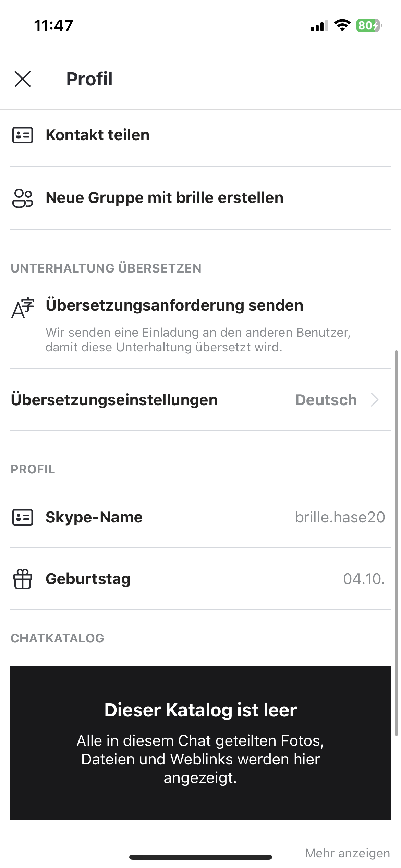Tap the battery indicator in status bar
The width and height of the screenshot is (401, 868).
point(369,25)
